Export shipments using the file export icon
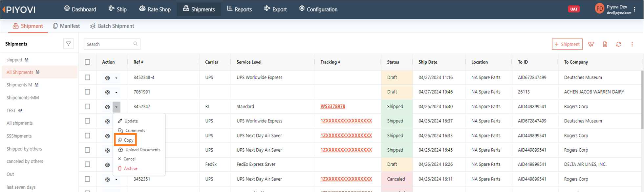 605,44
